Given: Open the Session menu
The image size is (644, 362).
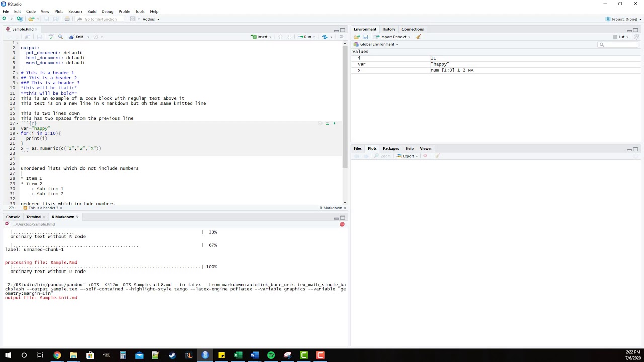Looking at the screenshot, I should (x=75, y=11).
